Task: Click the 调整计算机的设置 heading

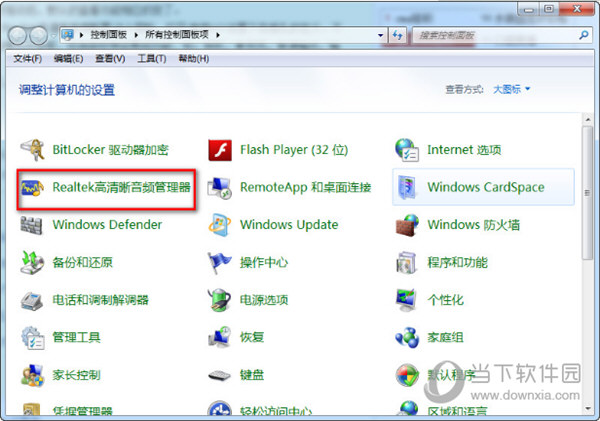Action: (x=67, y=90)
